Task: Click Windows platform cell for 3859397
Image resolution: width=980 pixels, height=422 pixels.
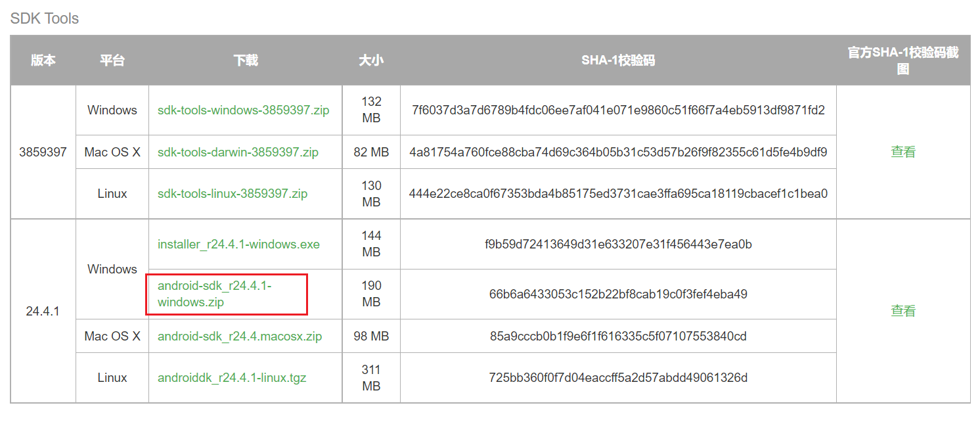Action: (112, 110)
